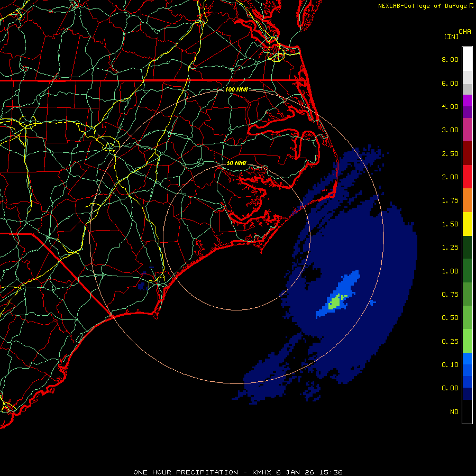Click the KMHX 6 JAN 26 15:36 timestamp
476x476 pixels.
297,472
